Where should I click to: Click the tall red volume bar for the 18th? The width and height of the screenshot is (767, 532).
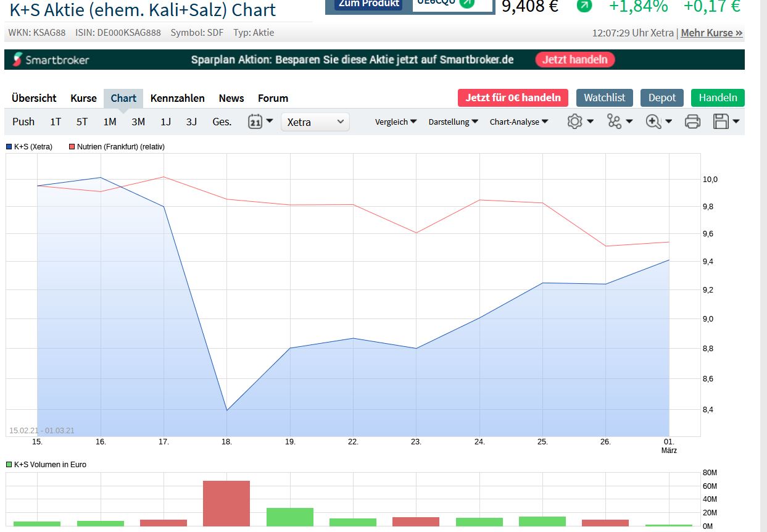[x=226, y=503]
